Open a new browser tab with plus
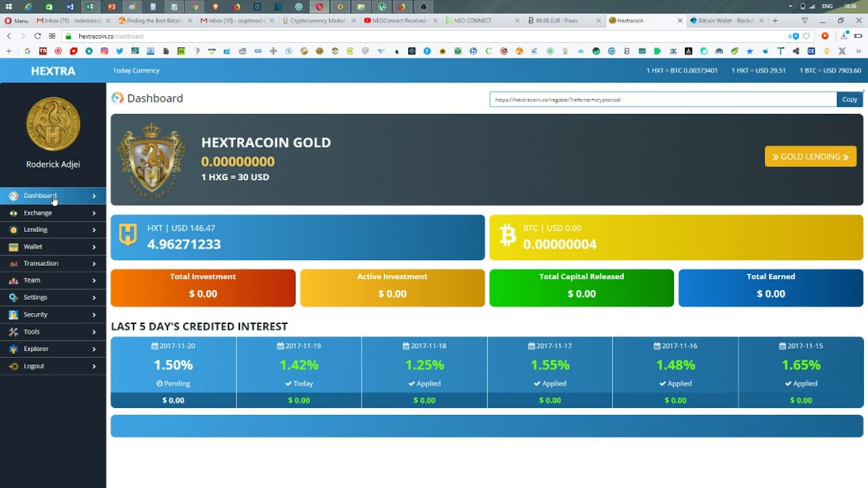Image resolution: width=868 pixels, height=488 pixels. click(775, 21)
